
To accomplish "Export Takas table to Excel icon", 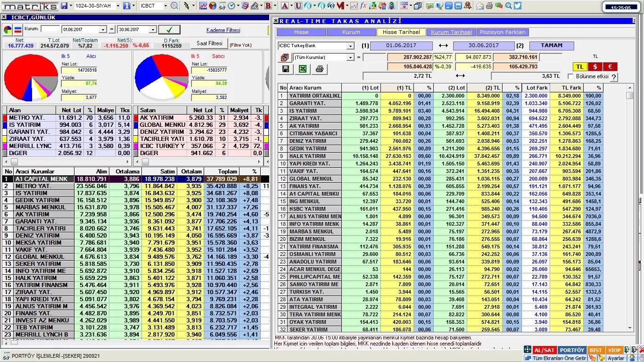I will pos(303,69).
